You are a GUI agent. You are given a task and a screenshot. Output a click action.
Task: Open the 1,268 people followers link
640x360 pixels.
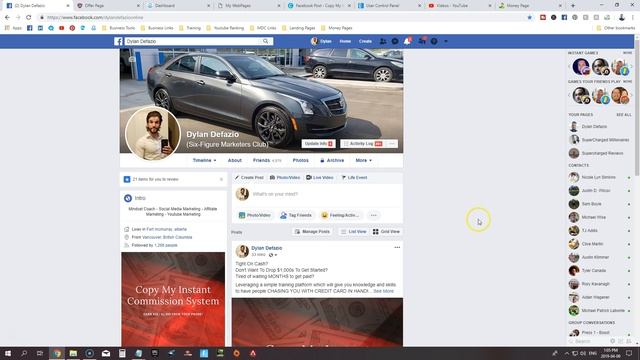click(166, 245)
